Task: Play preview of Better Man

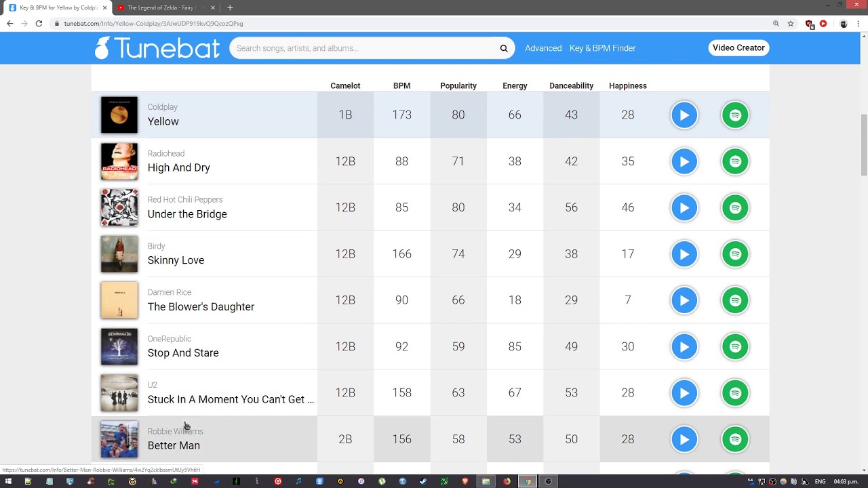Action: [x=684, y=439]
